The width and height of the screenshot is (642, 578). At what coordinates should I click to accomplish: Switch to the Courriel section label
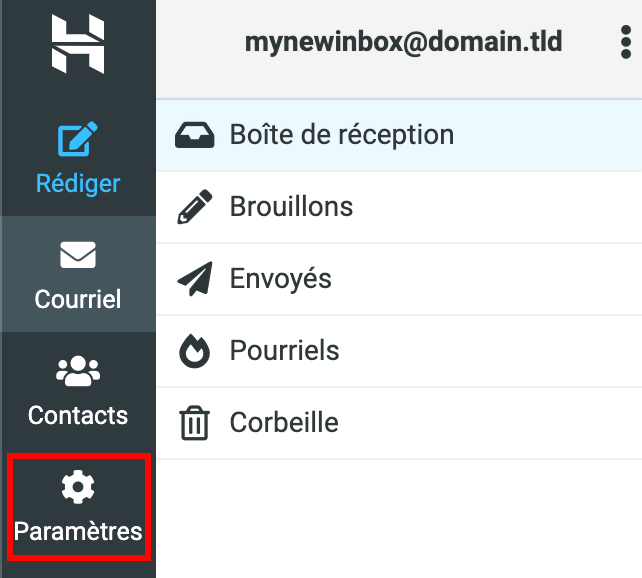pyautogui.click(x=78, y=299)
